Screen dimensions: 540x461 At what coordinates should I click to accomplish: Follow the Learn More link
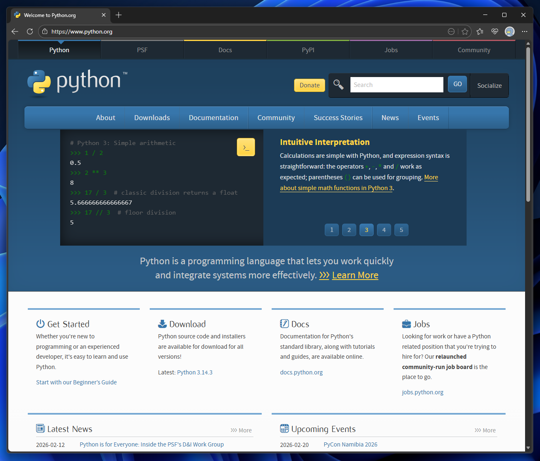pyautogui.click(x=355, y=275)
